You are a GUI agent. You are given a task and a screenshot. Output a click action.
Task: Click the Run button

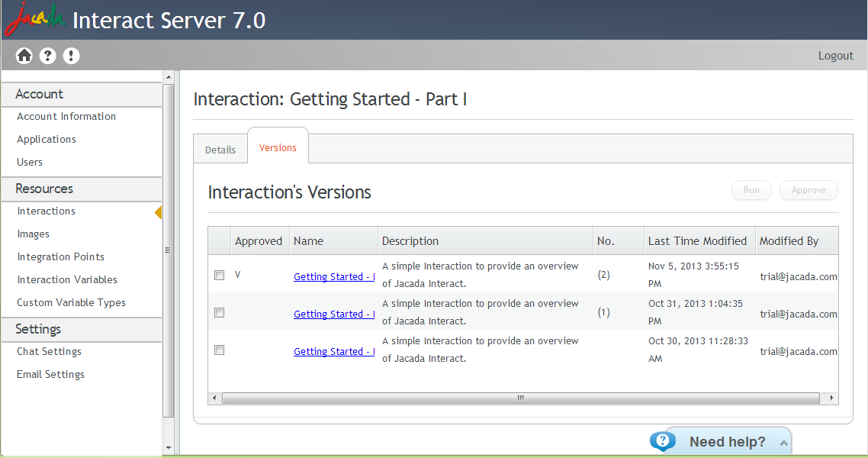pos(751,190)
